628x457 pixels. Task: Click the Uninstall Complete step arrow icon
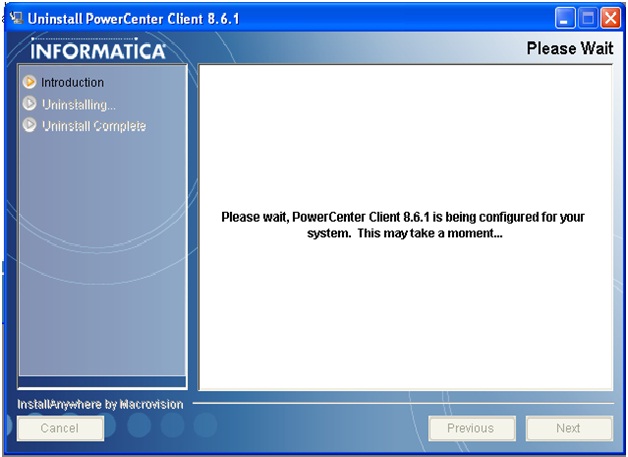tap(29, 125)
